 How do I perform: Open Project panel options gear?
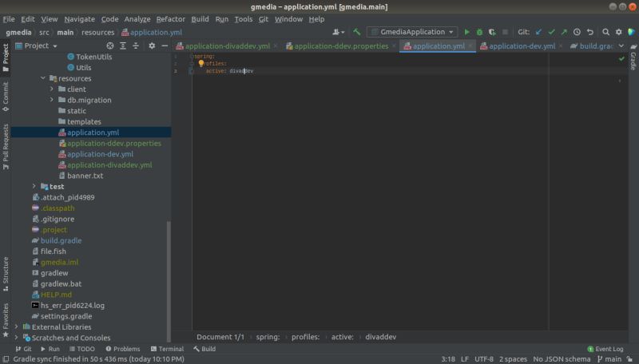[152, 46]
